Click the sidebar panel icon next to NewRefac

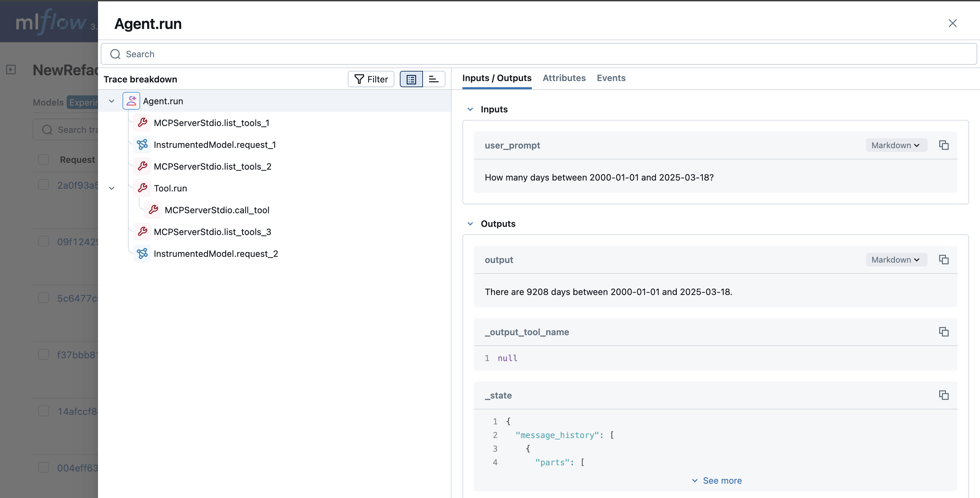click(11, 70)
